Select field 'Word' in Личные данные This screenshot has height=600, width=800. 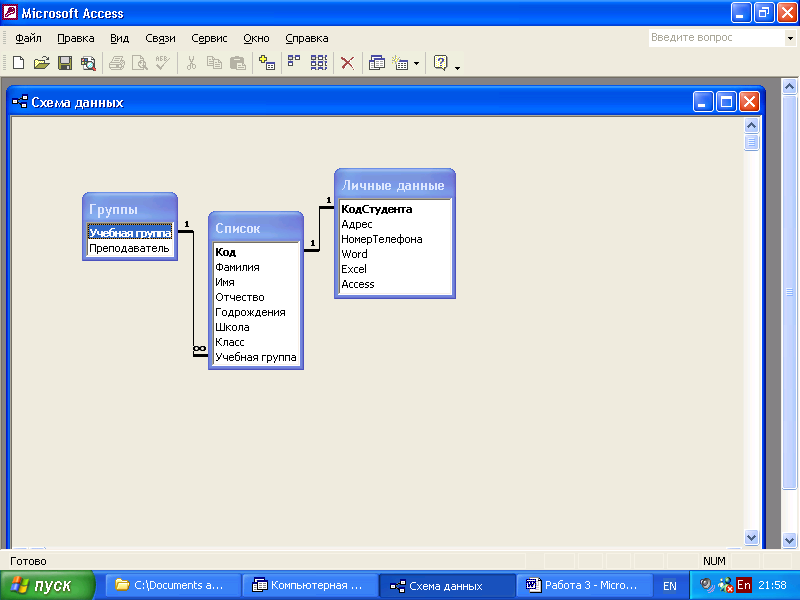(354, 254)
